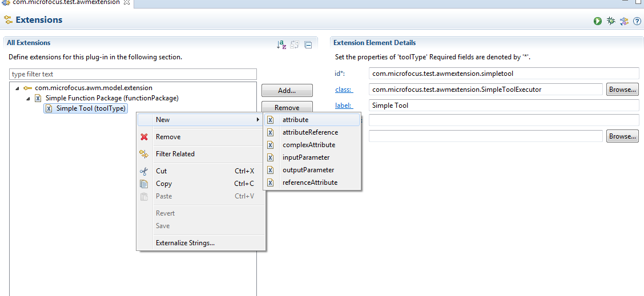Select inputParameter in the submenu
The image size is (644, 296).
305,157
